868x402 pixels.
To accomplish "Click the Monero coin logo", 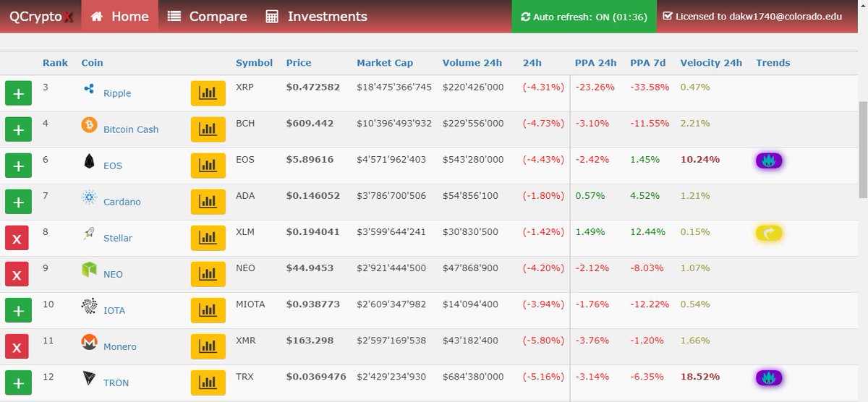I will tap(90, 342).
